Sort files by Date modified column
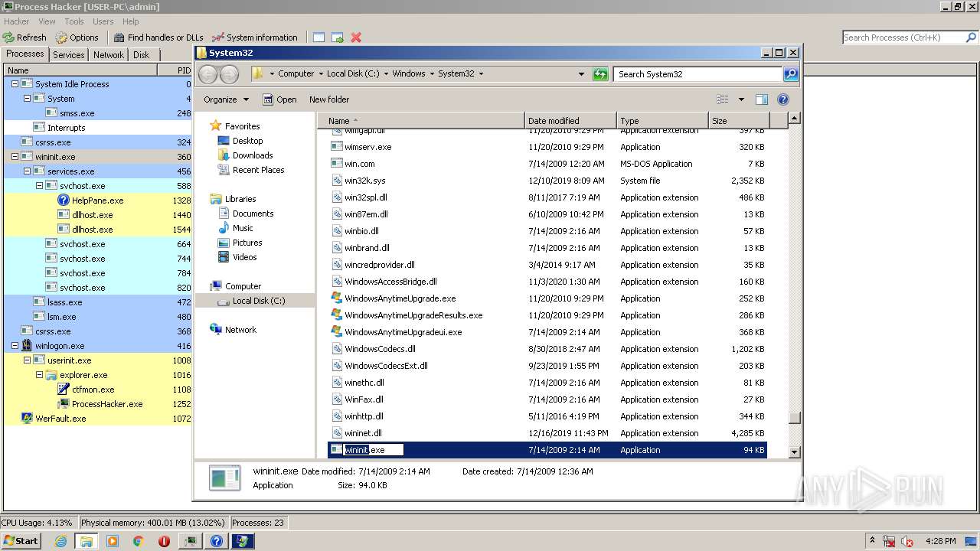This screenshot has height=551, width=980. click(x=570, y=121)
